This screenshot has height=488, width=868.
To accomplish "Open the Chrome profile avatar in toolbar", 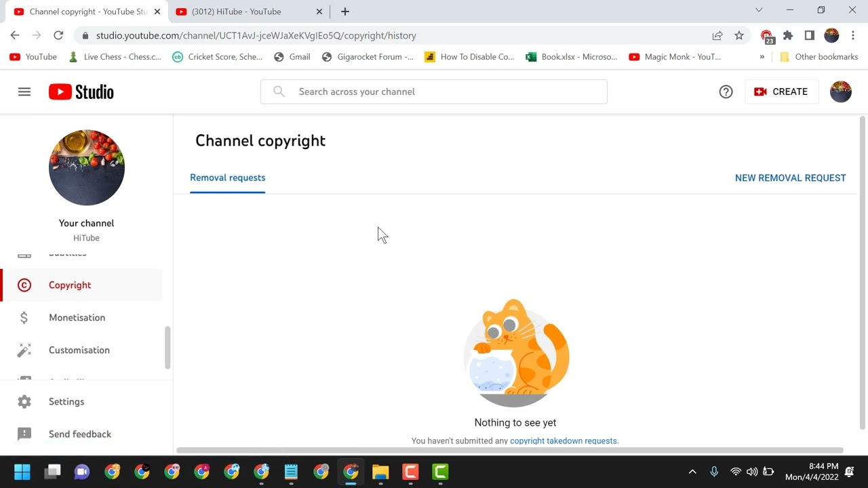I will pos(831,35).
